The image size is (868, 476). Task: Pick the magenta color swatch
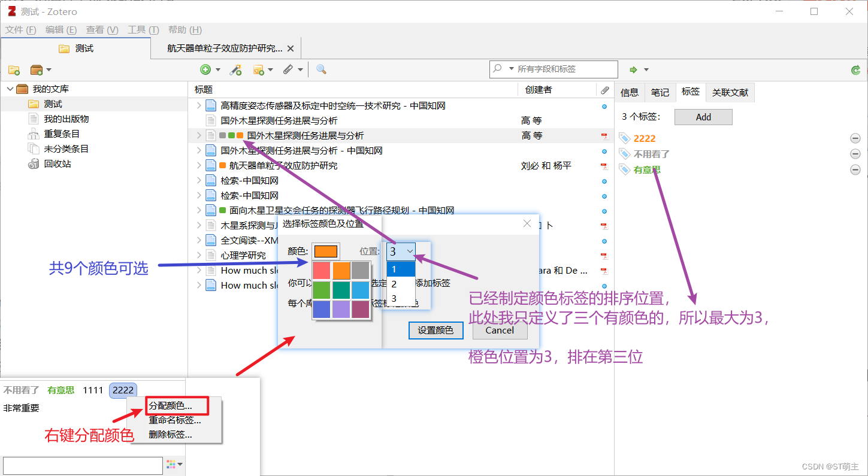tap(361, 310)
